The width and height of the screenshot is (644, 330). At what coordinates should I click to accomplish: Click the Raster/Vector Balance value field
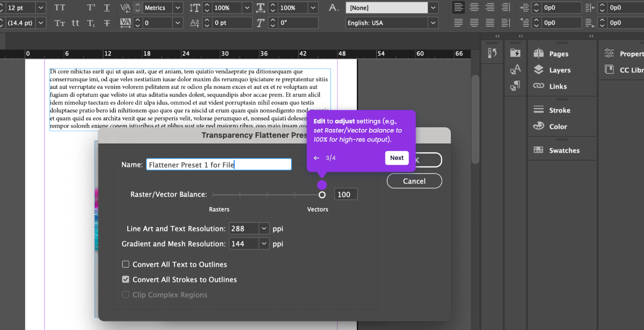(346, 194)
